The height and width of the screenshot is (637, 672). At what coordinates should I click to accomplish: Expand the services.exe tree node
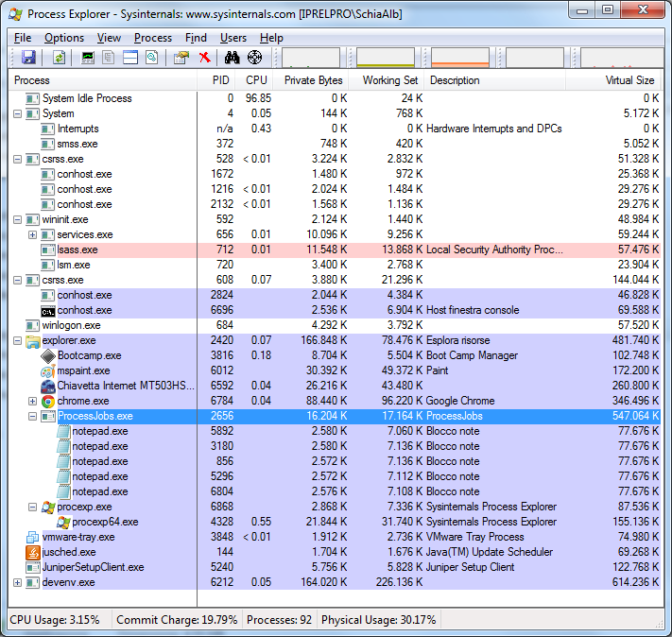point(32,234)
